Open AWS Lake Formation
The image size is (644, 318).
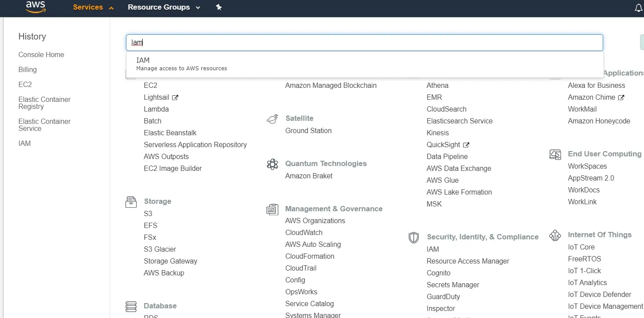click(459, 192)
